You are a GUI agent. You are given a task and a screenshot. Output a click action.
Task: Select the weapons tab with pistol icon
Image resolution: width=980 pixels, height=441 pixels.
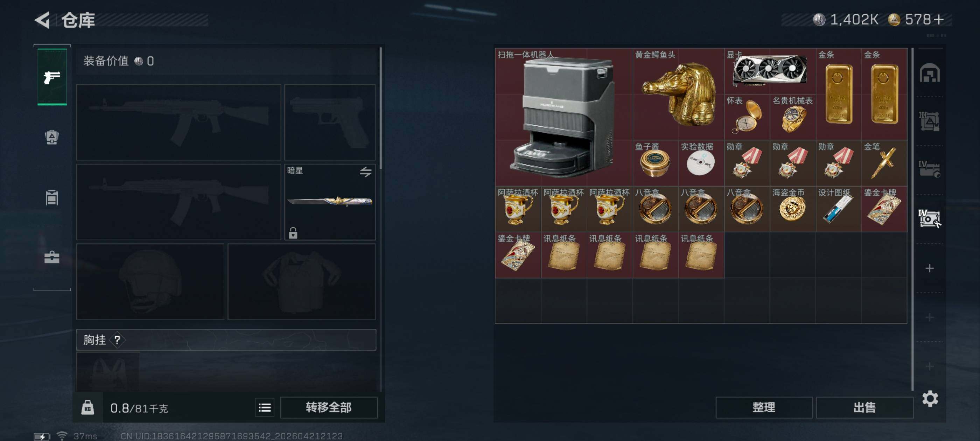(x=52, y=77)
